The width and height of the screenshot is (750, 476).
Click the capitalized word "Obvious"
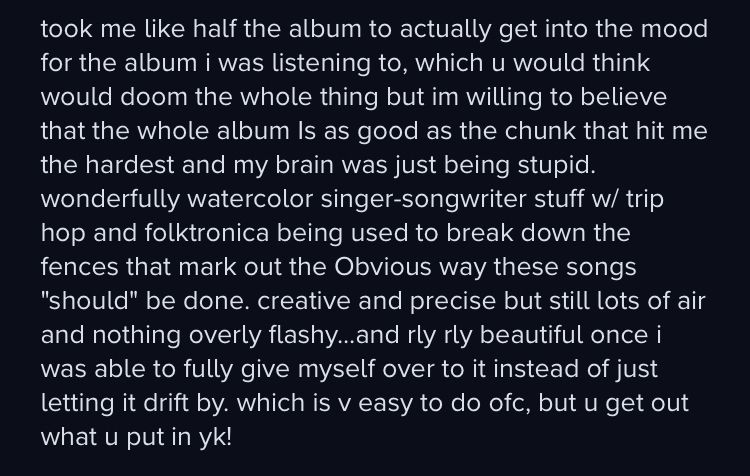[x=383, y=266]
